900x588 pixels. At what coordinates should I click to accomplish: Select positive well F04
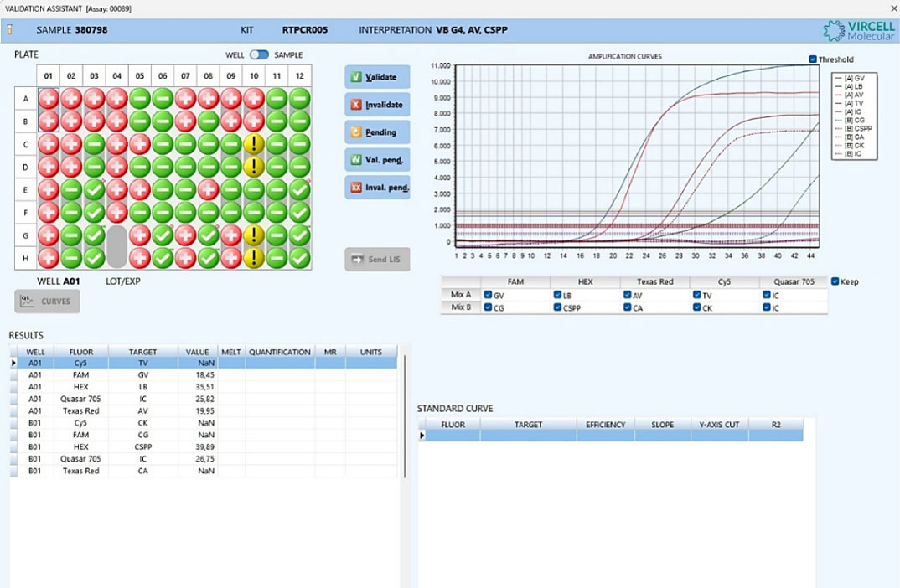coord(116,212)
